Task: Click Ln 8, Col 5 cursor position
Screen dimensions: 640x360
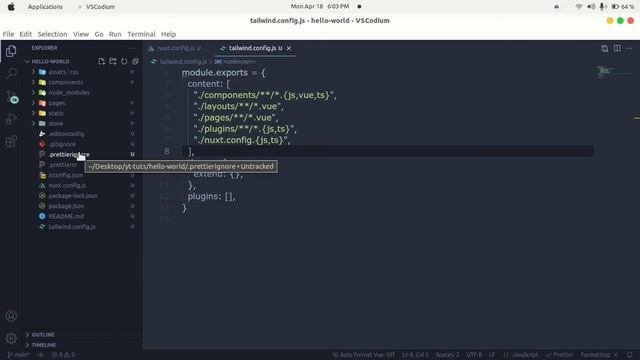Action: click(415, 355)
